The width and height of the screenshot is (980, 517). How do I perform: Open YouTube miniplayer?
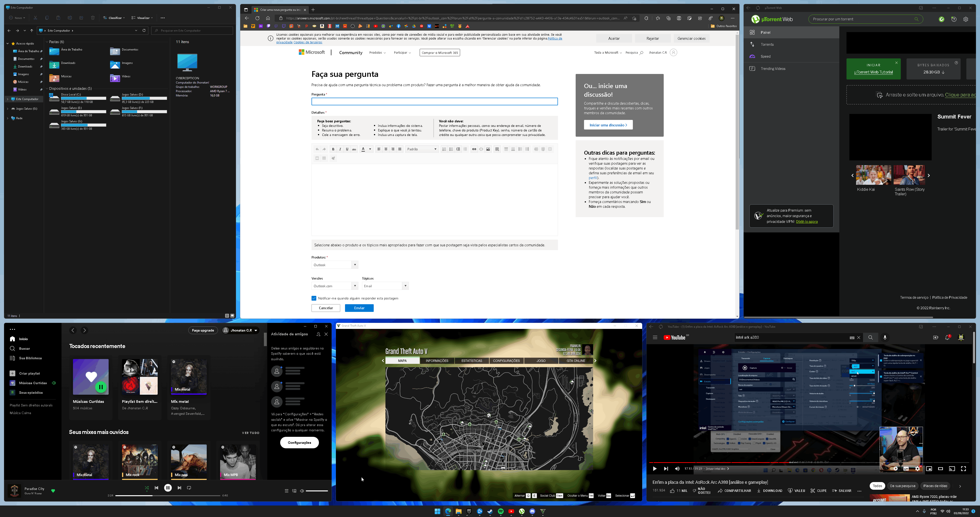(x=929, y=469)
